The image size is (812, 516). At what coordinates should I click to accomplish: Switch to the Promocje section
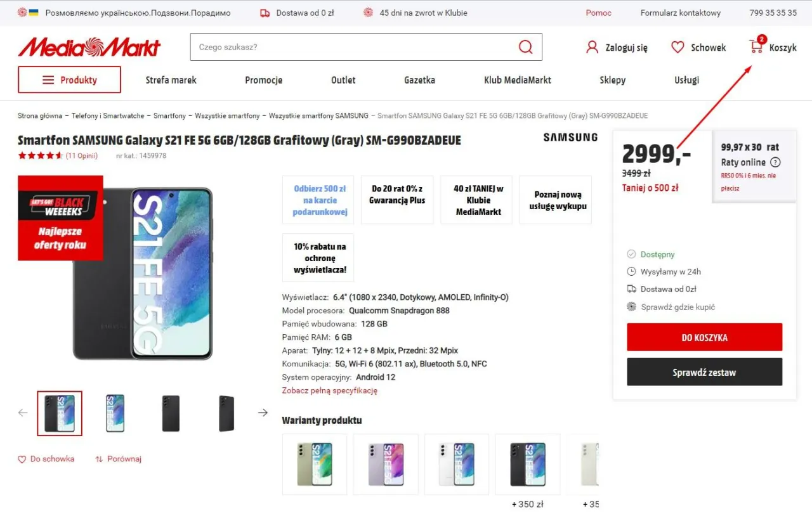tap(263, 80)
